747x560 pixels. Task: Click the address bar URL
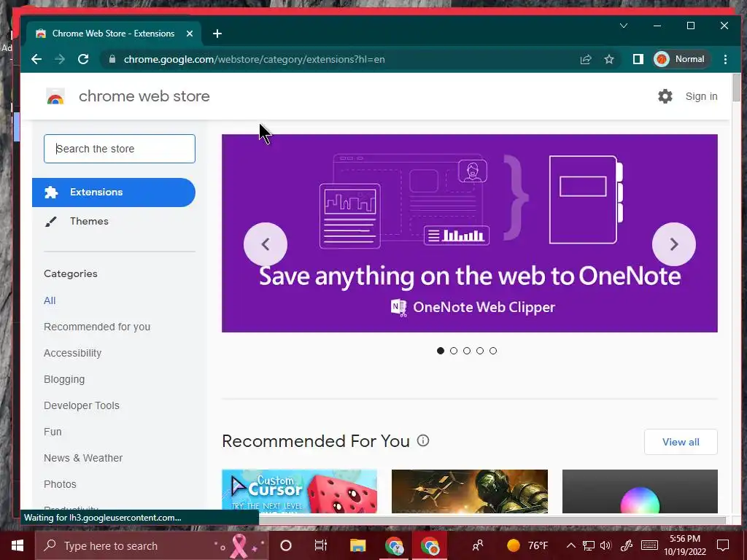click(x=254, y=59)
